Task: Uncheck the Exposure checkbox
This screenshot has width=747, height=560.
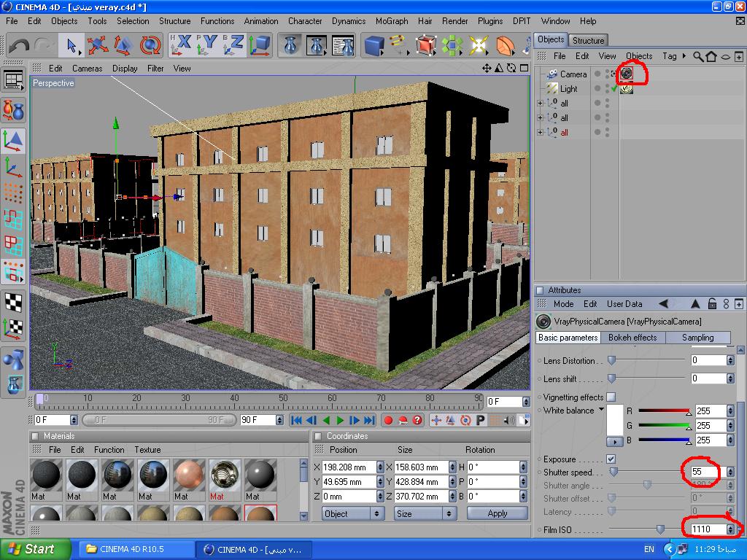Action: point(611,459)
